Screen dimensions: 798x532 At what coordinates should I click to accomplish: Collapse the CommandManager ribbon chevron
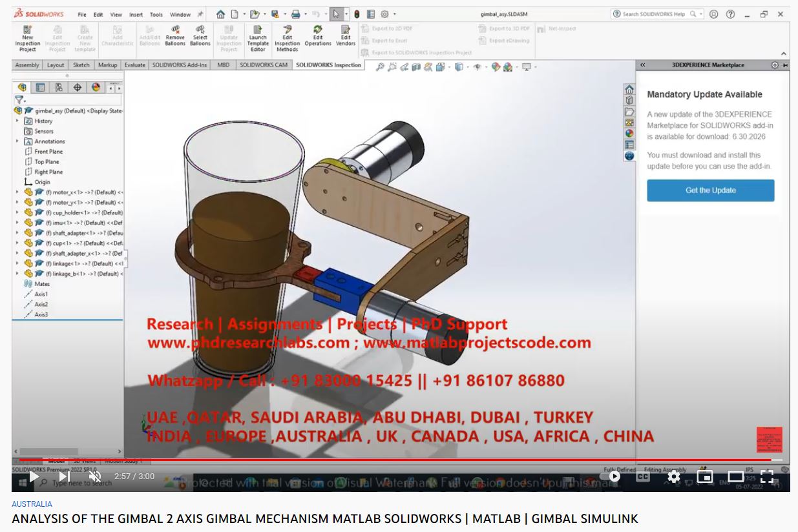784,54
